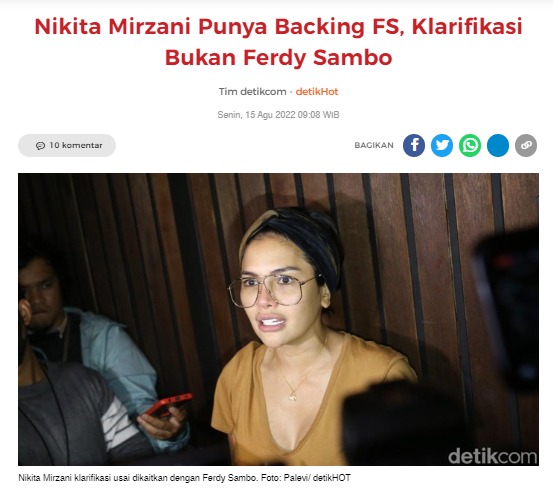
Task: Click the speech bubble comment icon
Action: (40, 146)
